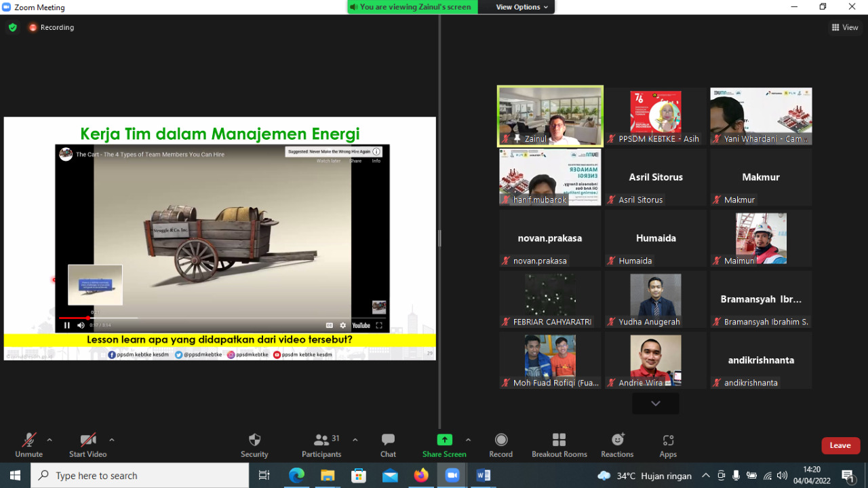Open Microsoft Word from the taskbar
The height and width of the screenshot is (488, 868).
coord(484,476)
